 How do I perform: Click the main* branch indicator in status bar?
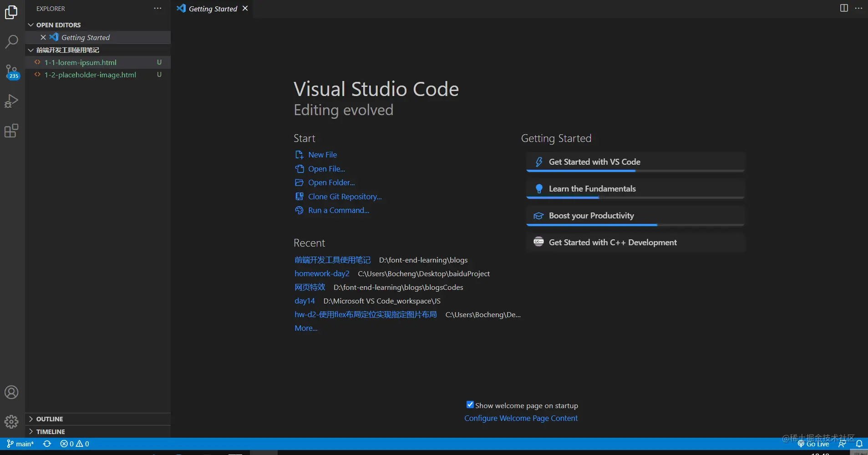[20, 444]
